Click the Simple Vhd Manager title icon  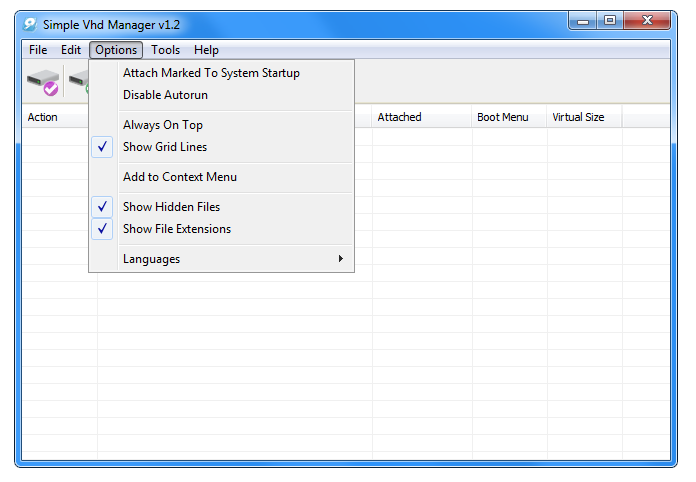pos(30,24)
